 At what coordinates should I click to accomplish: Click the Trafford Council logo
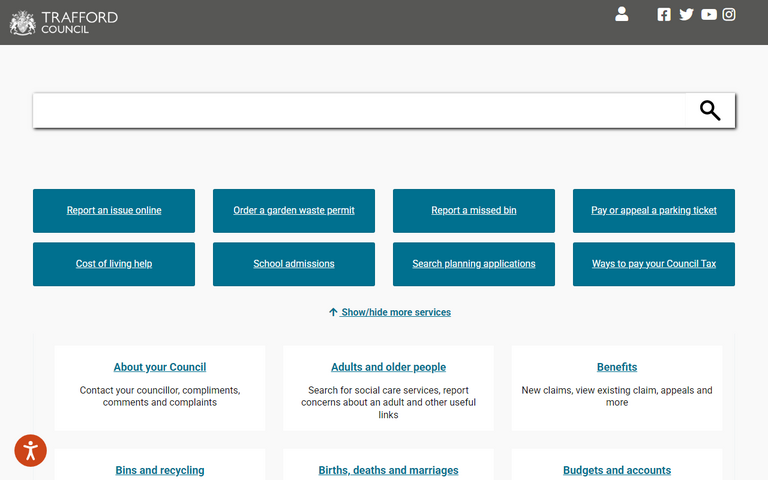pos(64,22)
